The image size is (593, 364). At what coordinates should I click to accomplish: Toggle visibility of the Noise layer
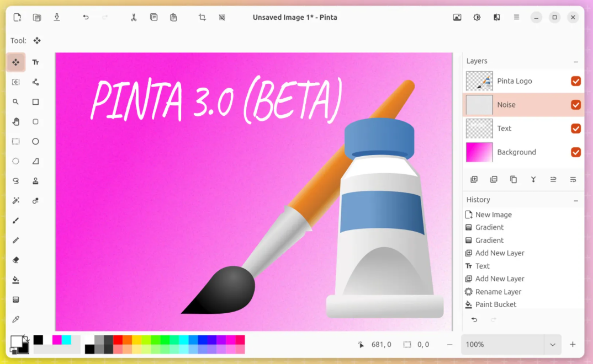(x=575, y=105)
